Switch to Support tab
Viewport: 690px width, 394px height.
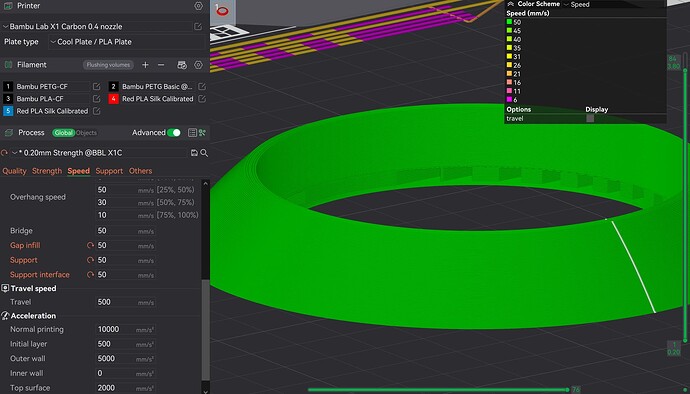(x=109, y=171)
